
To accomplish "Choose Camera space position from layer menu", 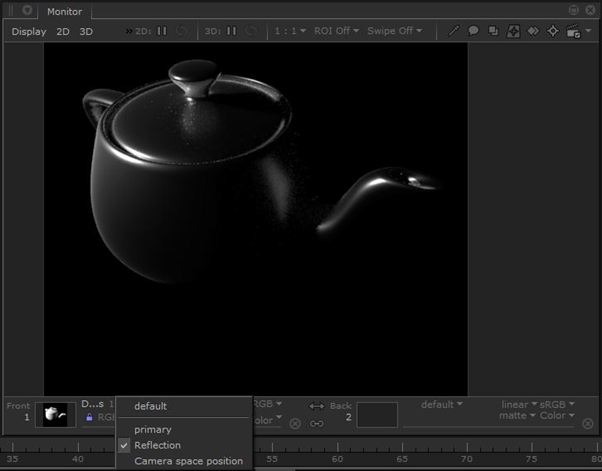I will click(x=188, y=461).
